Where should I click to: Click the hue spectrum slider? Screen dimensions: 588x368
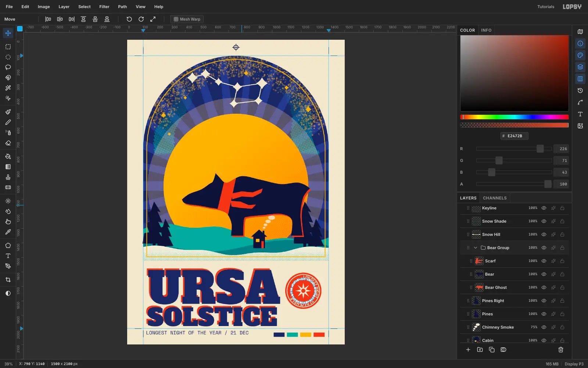pyautogui.click(x=514, y=117)
